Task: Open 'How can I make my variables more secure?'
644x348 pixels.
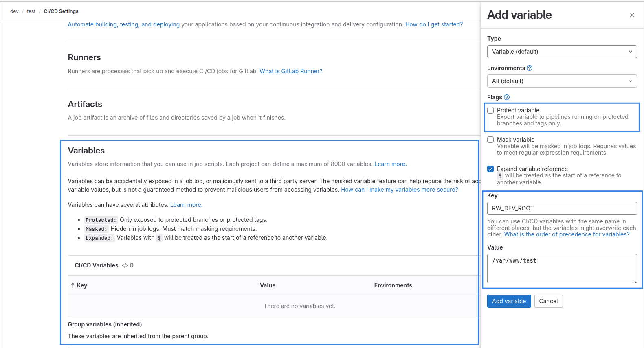Action: [399, 190]
